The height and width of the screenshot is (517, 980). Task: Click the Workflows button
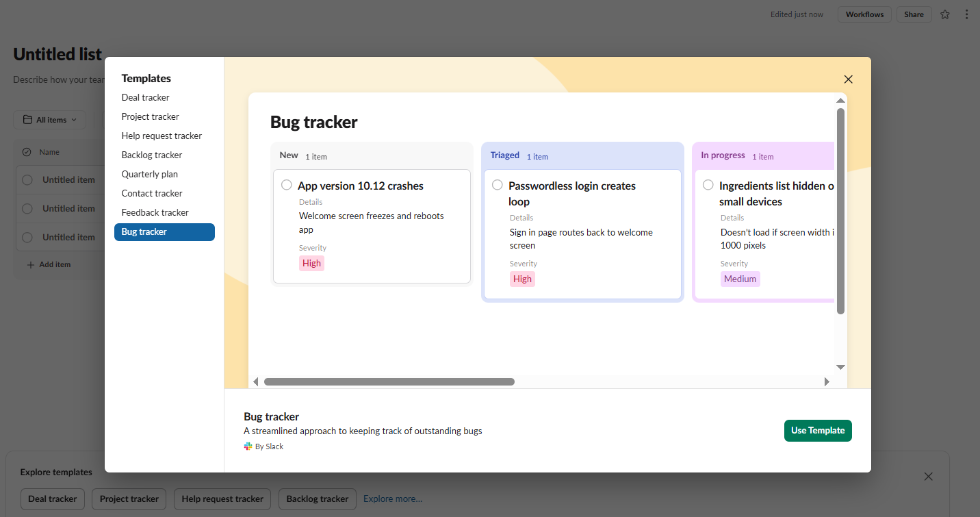click(x=864, y=14)
